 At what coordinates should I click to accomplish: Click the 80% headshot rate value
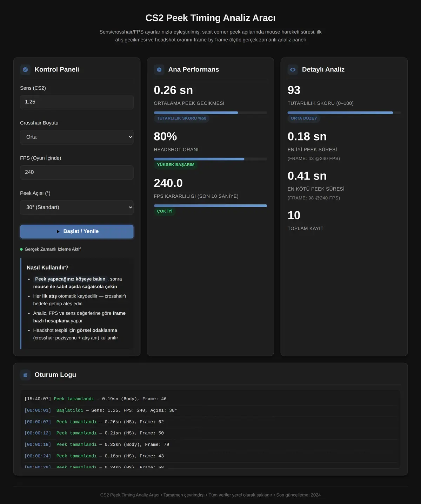click(x=165, y=136)
